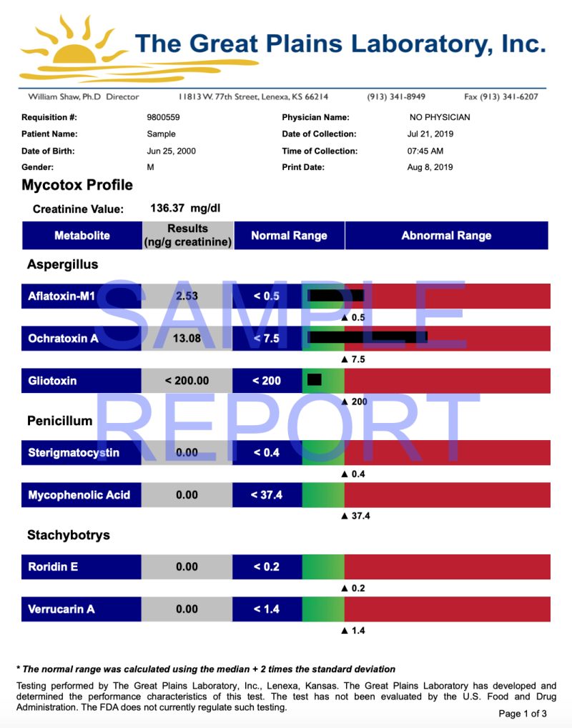
Task: Click the triangle marker labeled 200
Action: point(345,402)
